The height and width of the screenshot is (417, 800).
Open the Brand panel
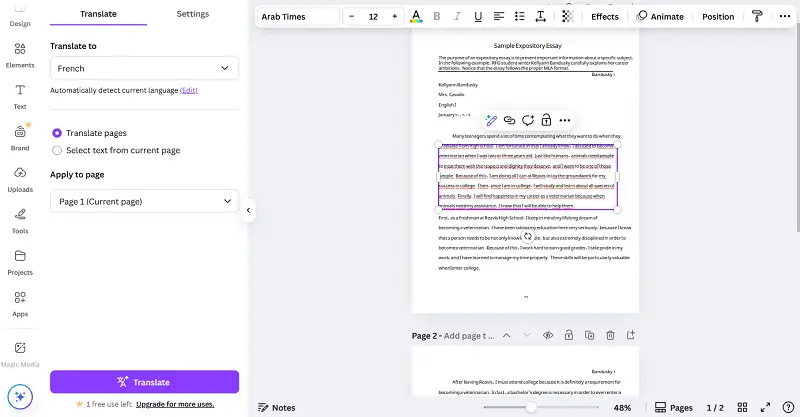click(x=20, y=138)
